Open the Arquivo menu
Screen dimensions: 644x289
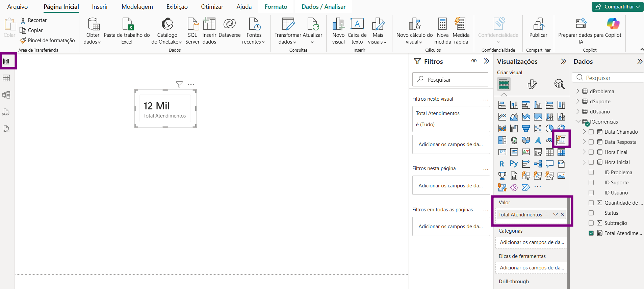coord(18,7)
